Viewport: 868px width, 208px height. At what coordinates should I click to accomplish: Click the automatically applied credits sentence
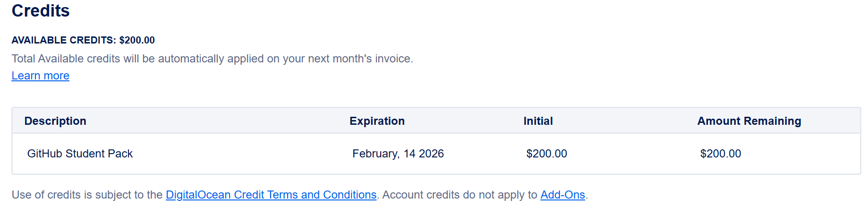(x=212, y=59)
